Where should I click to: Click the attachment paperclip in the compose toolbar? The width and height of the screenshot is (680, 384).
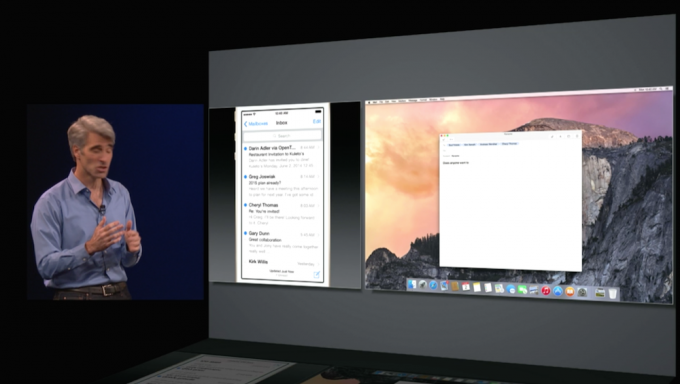pyautogui.click(x=552, y=137)
